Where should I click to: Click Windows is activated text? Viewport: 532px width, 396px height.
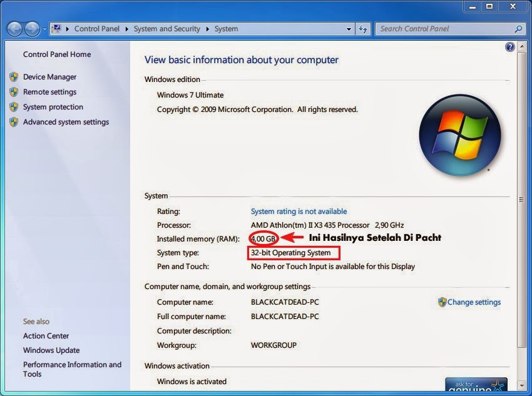(x=192, y=382)
